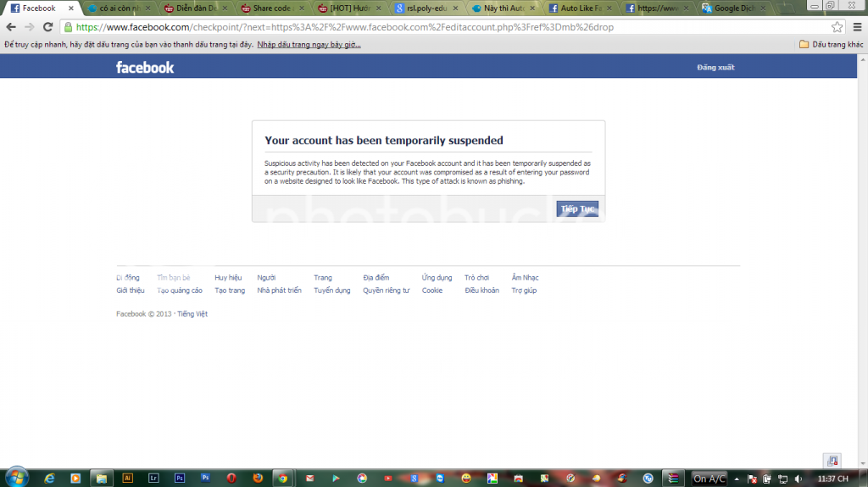Viewport: 868px width, 487px height.
Task: Bookmark this page with the star icon
Action: click(837, 27)
